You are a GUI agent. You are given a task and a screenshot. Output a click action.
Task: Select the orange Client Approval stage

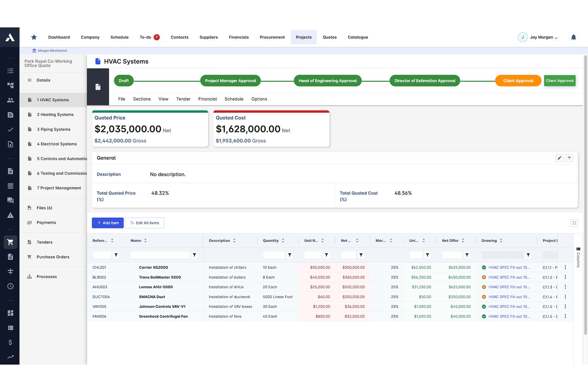(518, 81)
